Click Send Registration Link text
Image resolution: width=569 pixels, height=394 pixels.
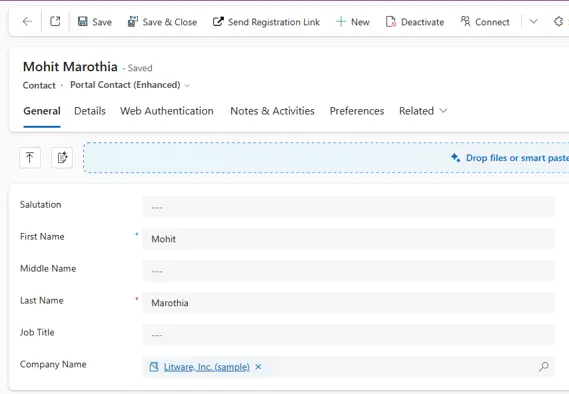click(274, 22)
